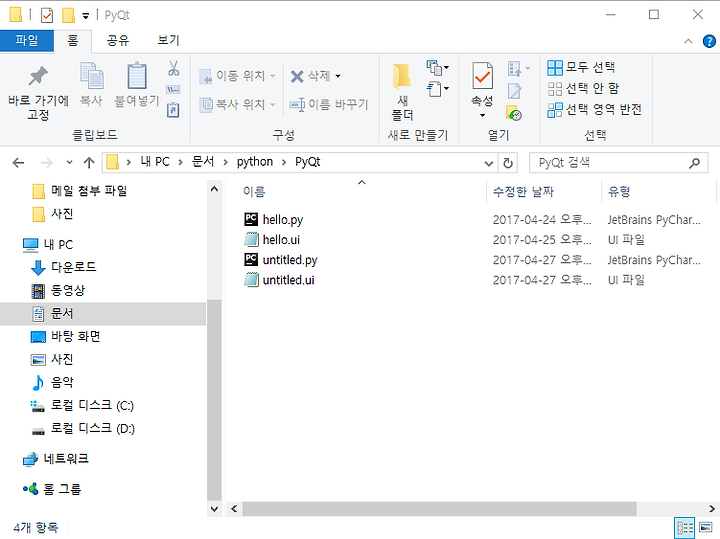Image resolution: width=720 pixels, height=539 pixels.
Task: Sort by 수정한 날짜 column header
Action: (x=523, y=191)
